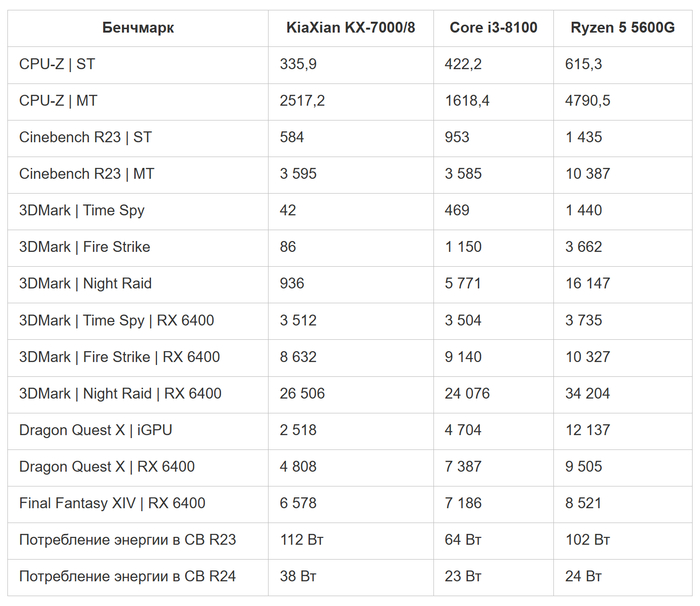Viewport: 700px width, 606px height.
Task: Click the CPU-Z | ST row label
Action: click(x=57, y=64)
